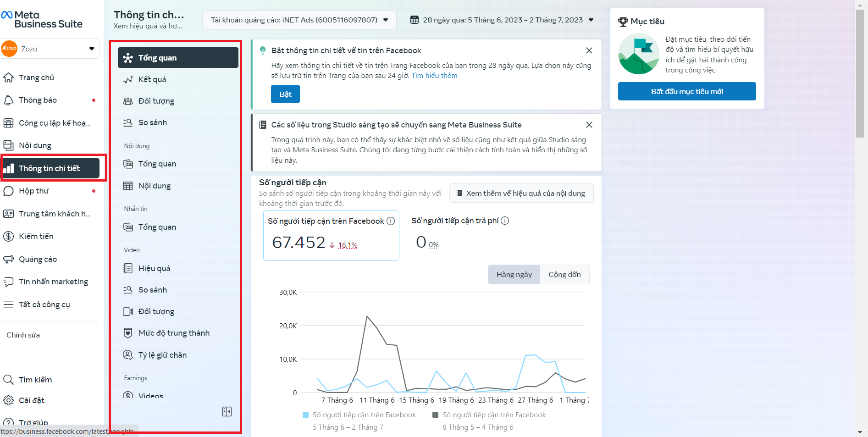Image resolution: width=868 pixels, height=437 pixels.
Task: Open the 28 ngày qua date range picker
Action: (502, 20)
